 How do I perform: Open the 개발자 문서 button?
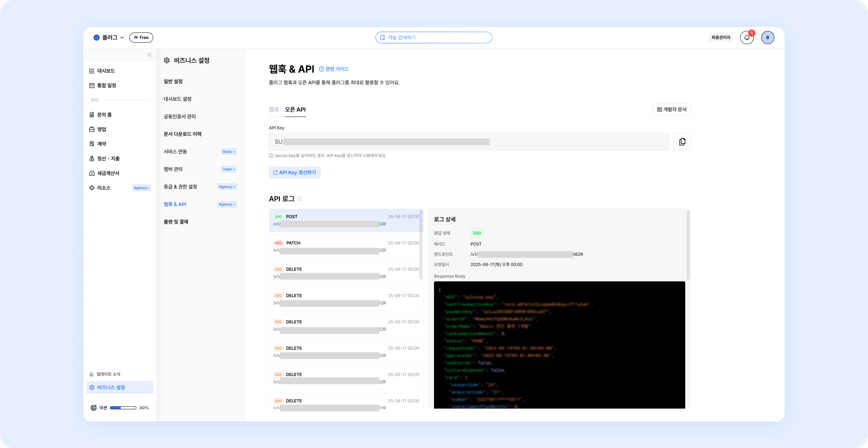(x=672, y=109)
